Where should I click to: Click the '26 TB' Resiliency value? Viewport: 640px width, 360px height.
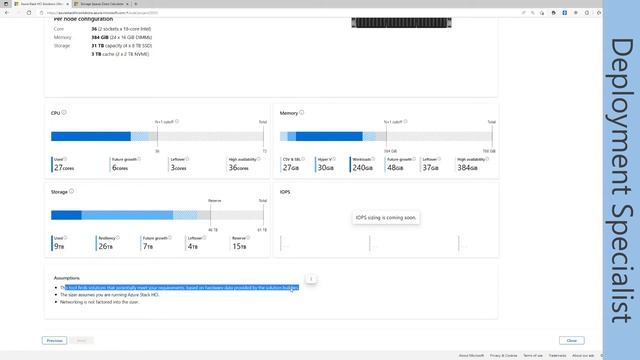click(x=105, y=247)
